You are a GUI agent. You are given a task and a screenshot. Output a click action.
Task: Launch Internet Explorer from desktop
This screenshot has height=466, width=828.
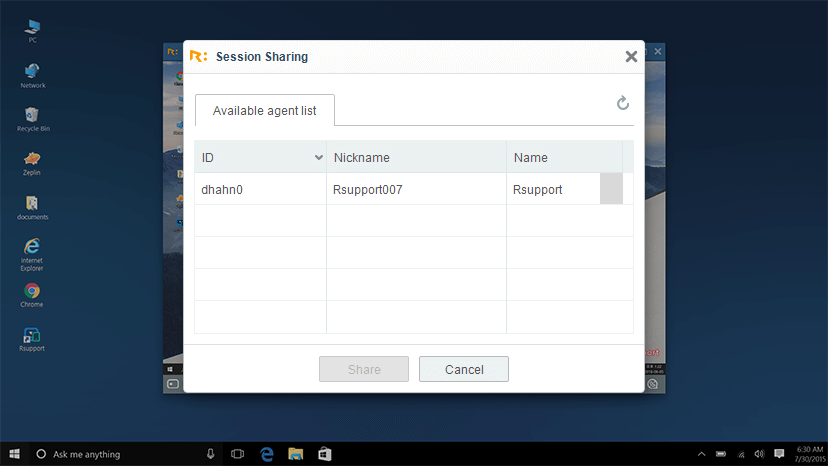coord(32,255)
